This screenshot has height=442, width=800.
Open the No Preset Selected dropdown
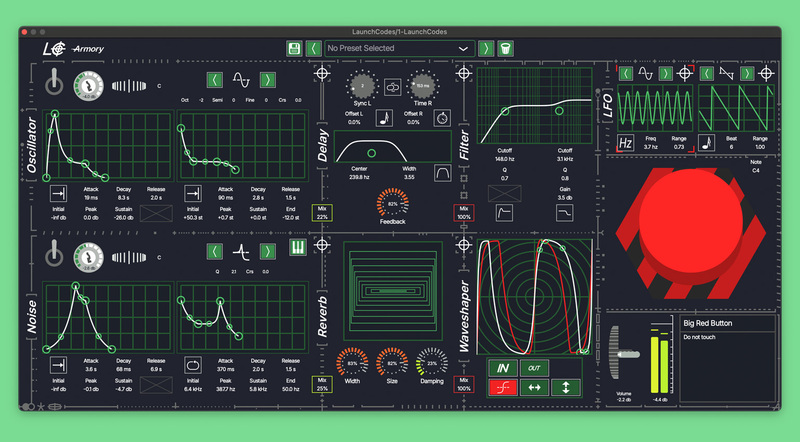397,48
